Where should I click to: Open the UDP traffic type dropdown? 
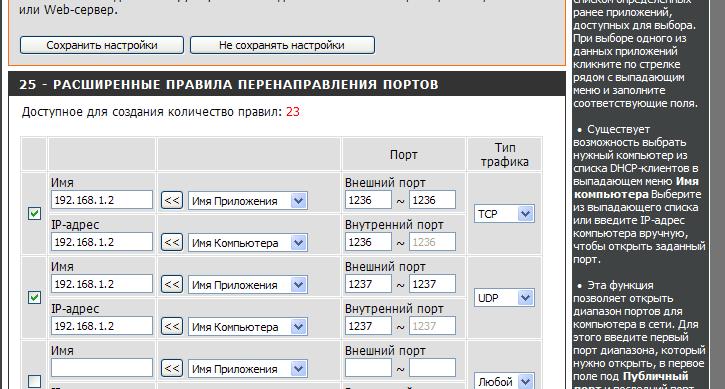(504, 298)
